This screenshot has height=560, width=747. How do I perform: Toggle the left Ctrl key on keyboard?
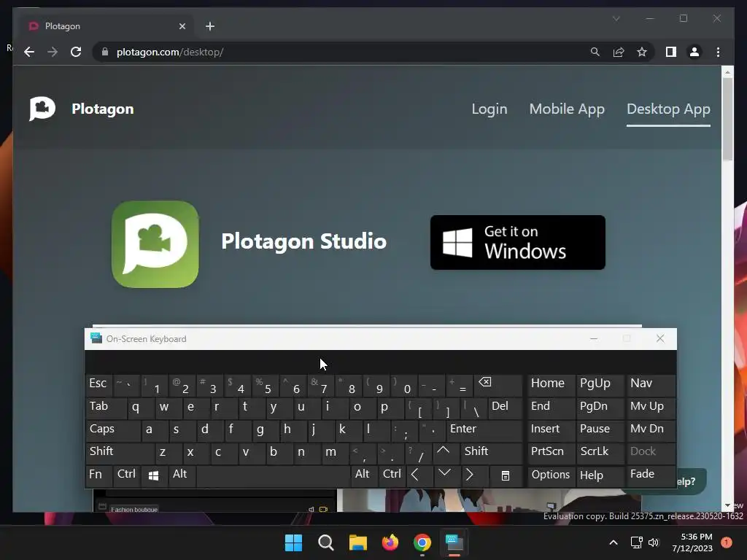pos(127,475)
